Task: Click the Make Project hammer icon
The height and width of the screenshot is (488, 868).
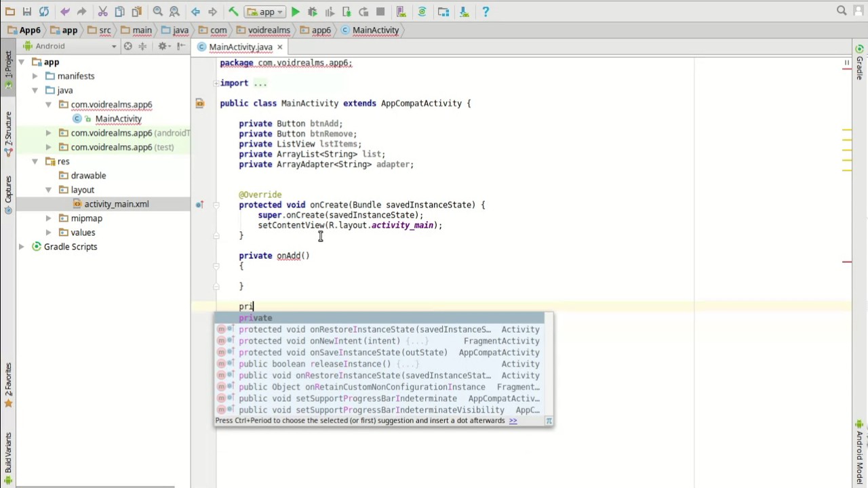Action: tap(233, 12)
